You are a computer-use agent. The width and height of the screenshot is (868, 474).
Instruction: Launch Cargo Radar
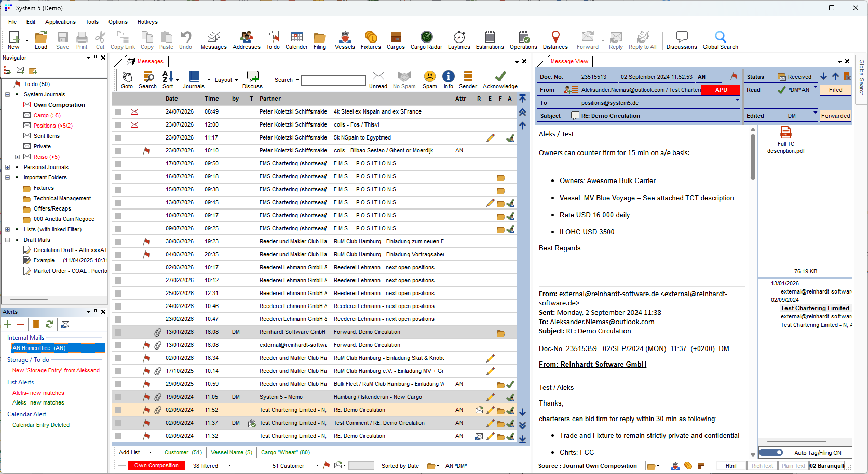coord(426,40)
